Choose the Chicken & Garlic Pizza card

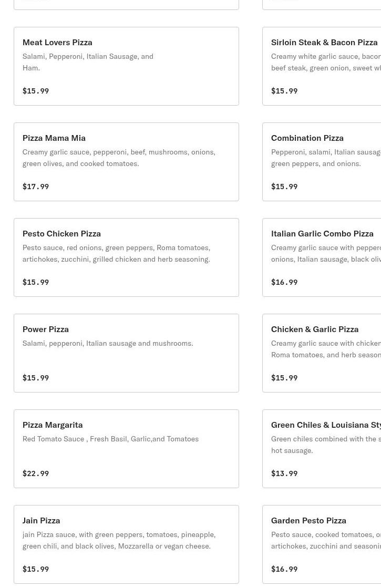[322, 353]
